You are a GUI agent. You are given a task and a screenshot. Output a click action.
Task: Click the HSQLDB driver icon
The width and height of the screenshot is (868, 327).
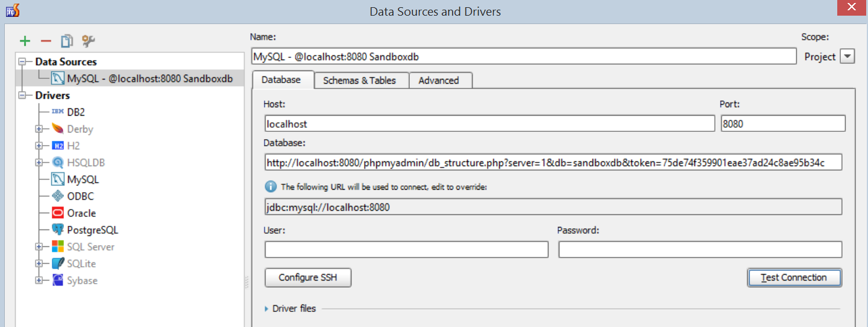click(58, 163)
